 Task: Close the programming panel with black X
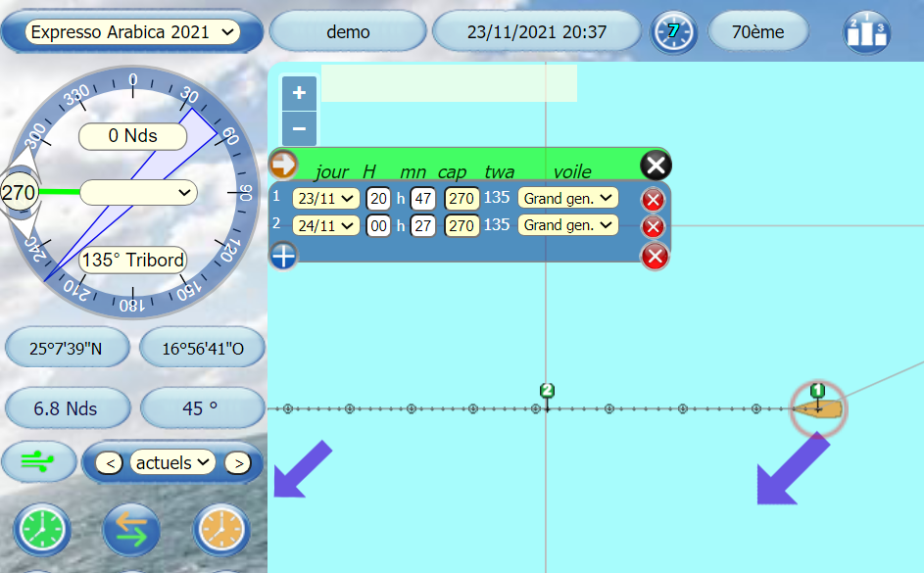point(656,165)
